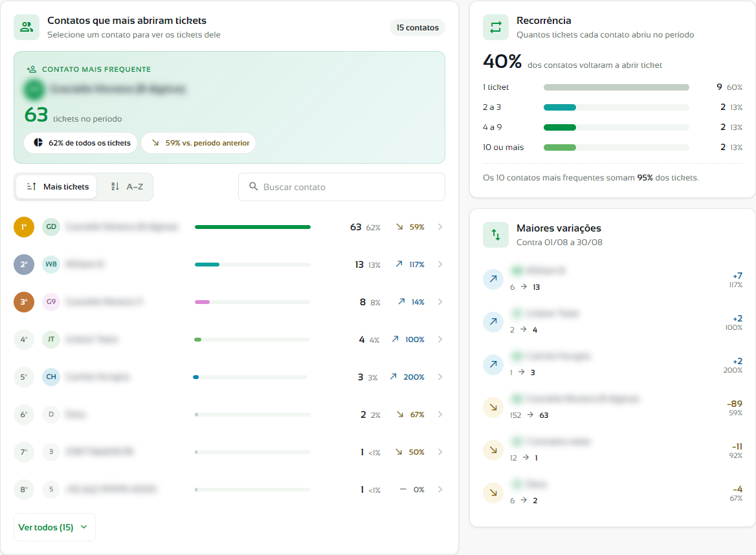756x555 pixels.
Task: Click the 8º rank badge
Action: click(x=24, y=490)
